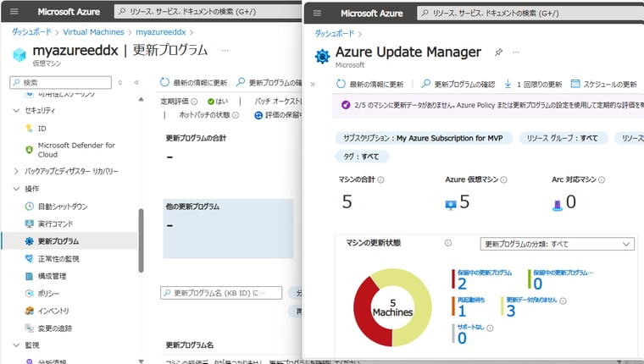Click the 実行コマンド icon in sidebar

(29, 223)
